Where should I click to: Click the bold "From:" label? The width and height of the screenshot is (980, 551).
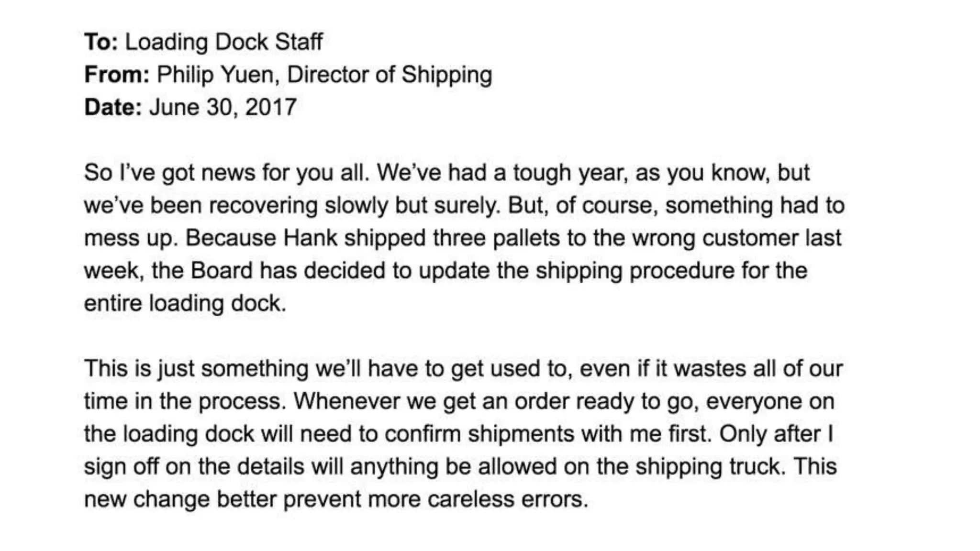coord(117,75)
